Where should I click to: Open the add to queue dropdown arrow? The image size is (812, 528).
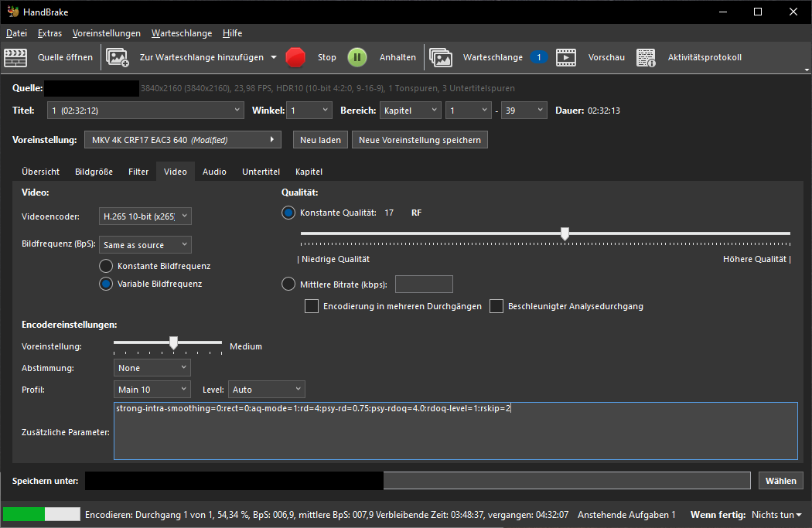[x=274, y=57]
